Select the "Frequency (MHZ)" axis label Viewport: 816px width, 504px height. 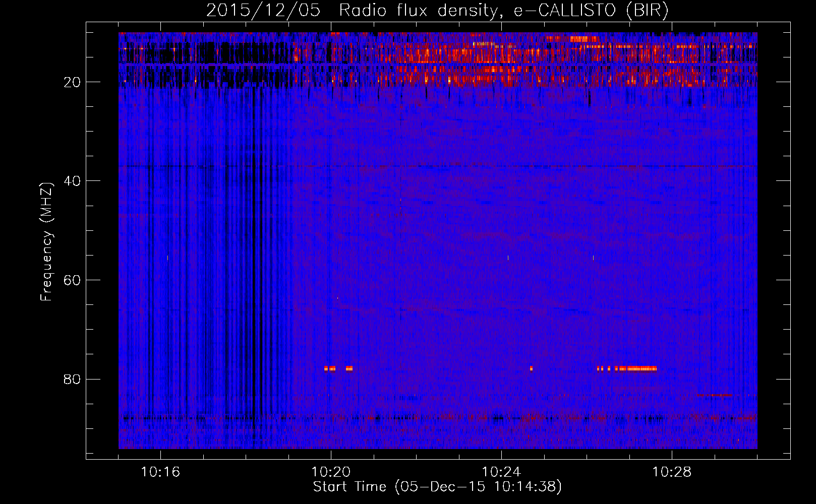click(x=46, y=242)
